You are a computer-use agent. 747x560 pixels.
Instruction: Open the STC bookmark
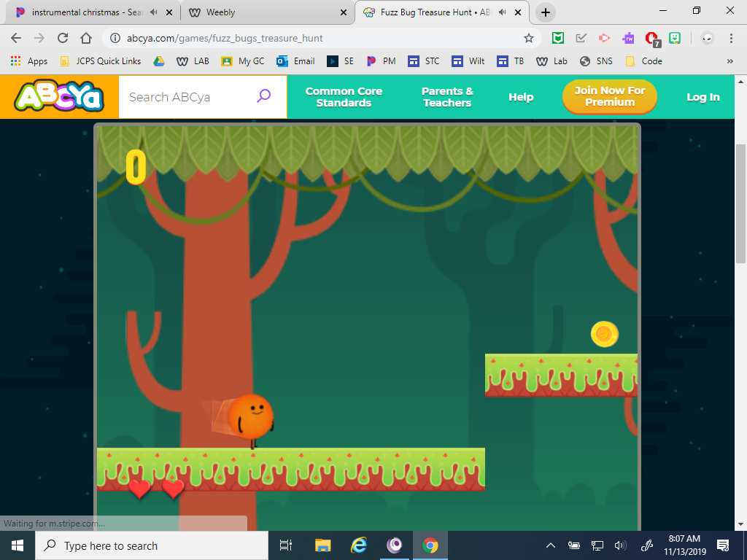[424, 61]
